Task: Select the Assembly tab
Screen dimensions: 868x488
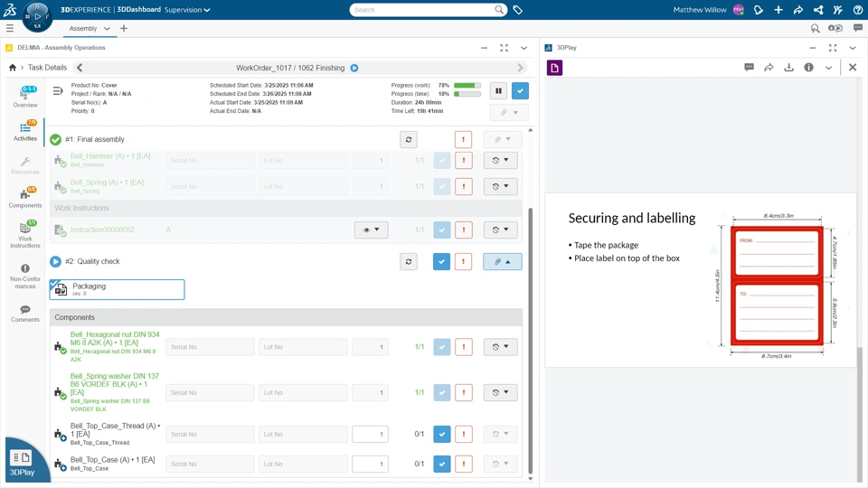Action: 83,28
